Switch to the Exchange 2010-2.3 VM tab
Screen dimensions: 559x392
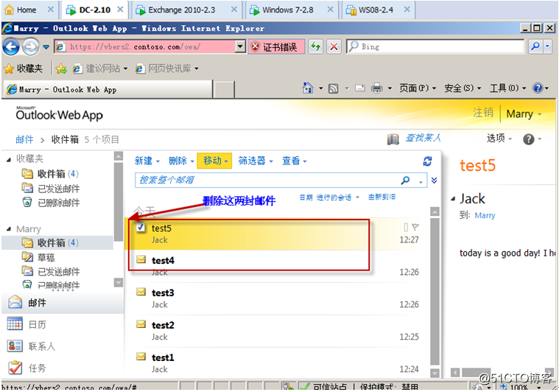(186, 10)
